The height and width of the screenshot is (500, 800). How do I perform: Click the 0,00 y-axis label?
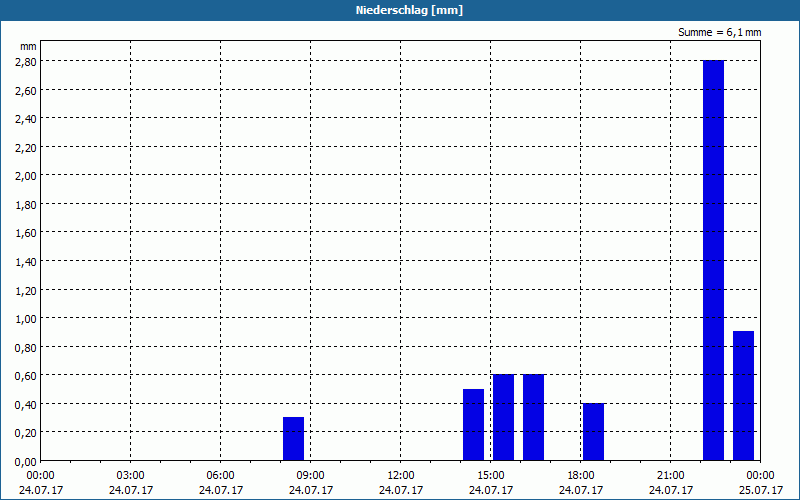point(28,462)
